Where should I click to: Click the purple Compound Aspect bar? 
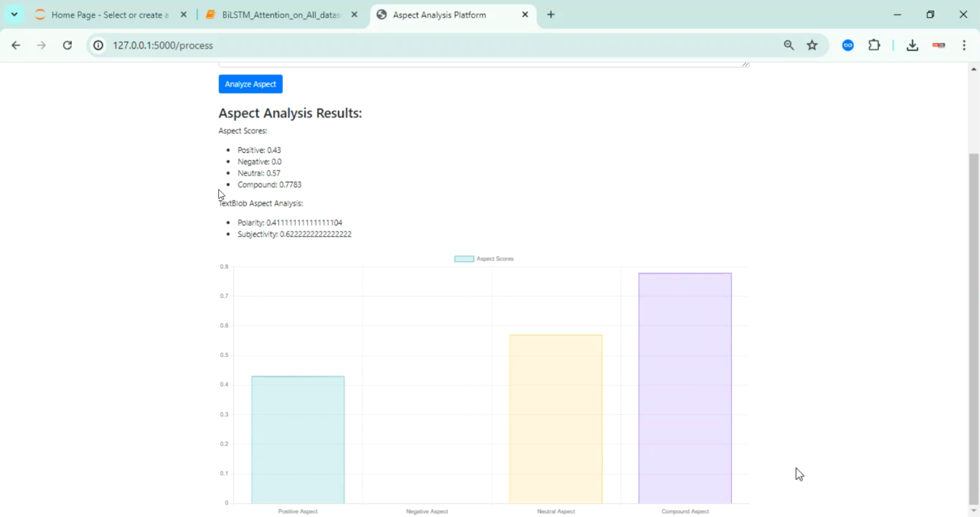point(685,388)
